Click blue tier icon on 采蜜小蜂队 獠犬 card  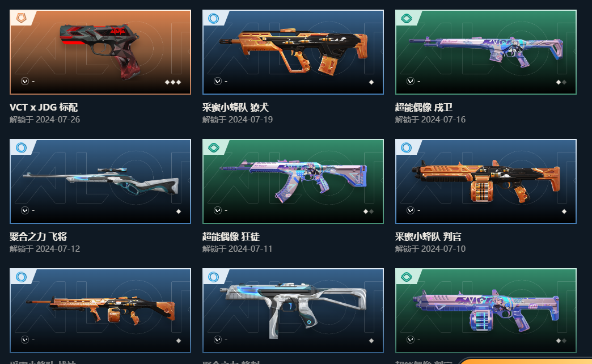point(214,18)
